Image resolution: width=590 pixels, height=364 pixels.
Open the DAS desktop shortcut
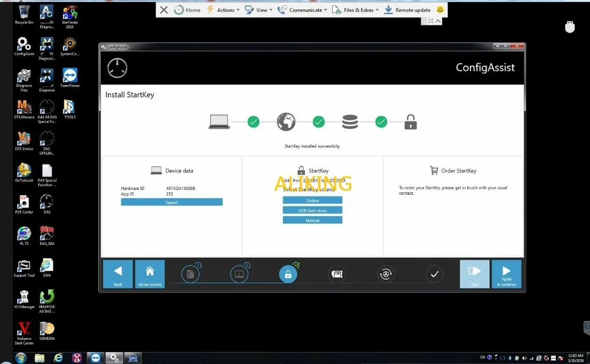point(47,204)
